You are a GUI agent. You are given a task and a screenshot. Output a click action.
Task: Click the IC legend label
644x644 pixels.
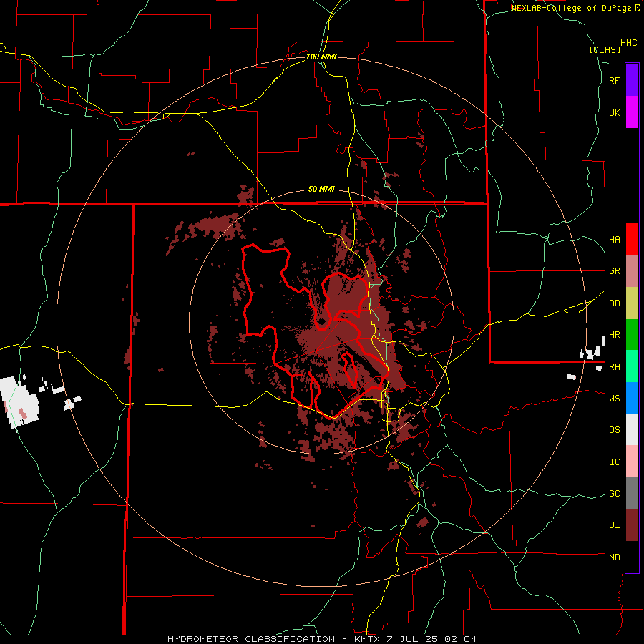pos(614,462)
